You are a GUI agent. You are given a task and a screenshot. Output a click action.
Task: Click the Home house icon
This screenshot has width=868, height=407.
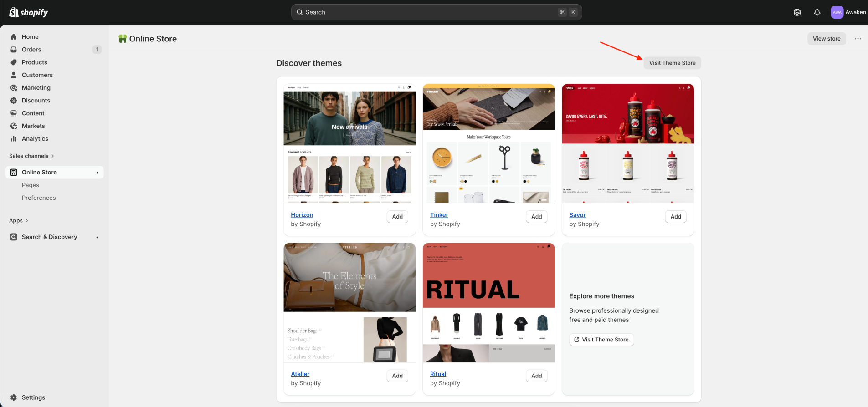[x=14, y=37]
